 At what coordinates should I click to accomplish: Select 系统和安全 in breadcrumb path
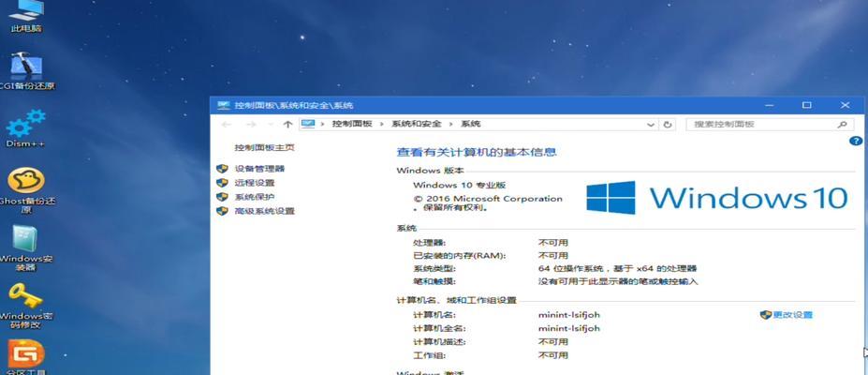point(417,124)
